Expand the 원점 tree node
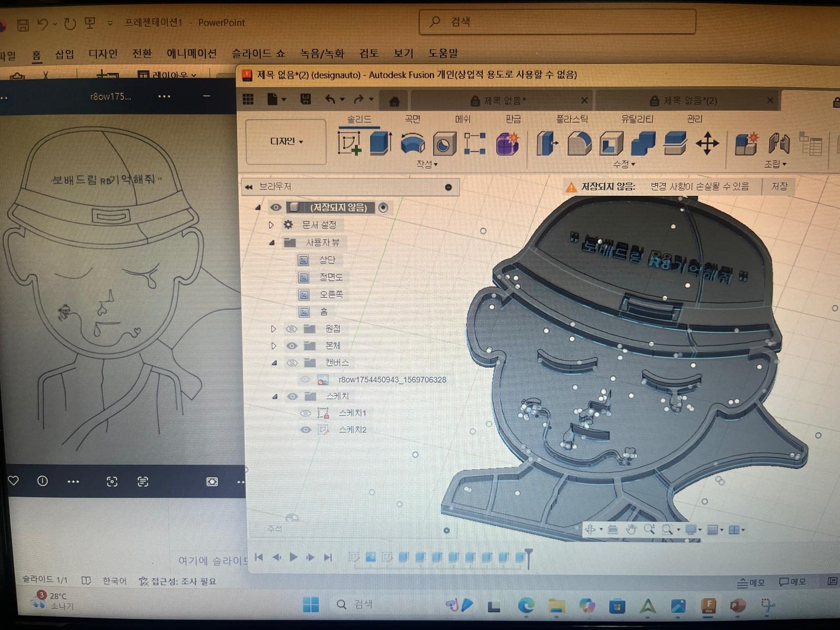The width and height of the screenshot is (840, 630). (x=273, y=329)
